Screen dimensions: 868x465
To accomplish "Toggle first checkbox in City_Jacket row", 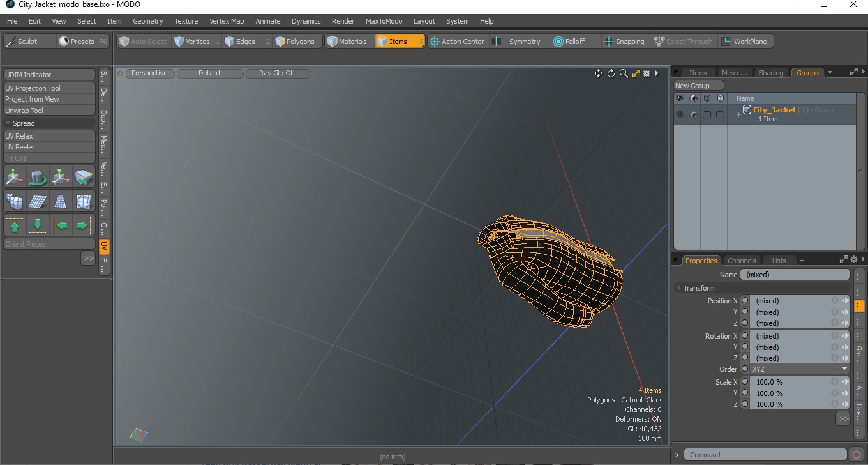I will 707,114.
